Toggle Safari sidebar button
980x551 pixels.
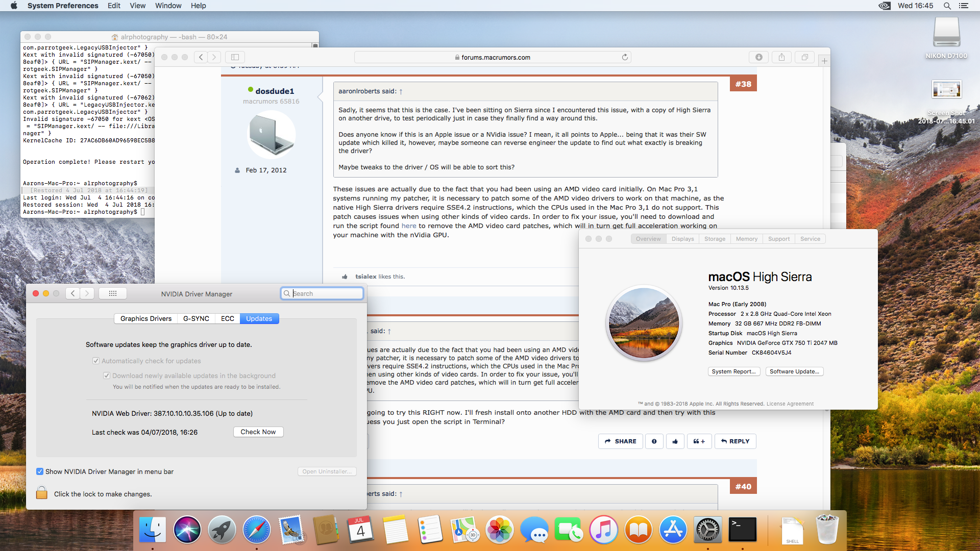(235, 57)
